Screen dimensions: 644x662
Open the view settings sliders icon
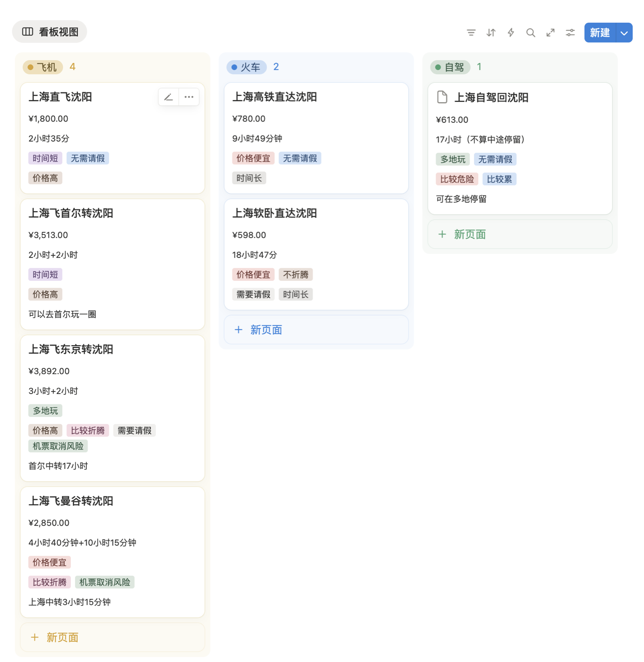pos(570,33)
